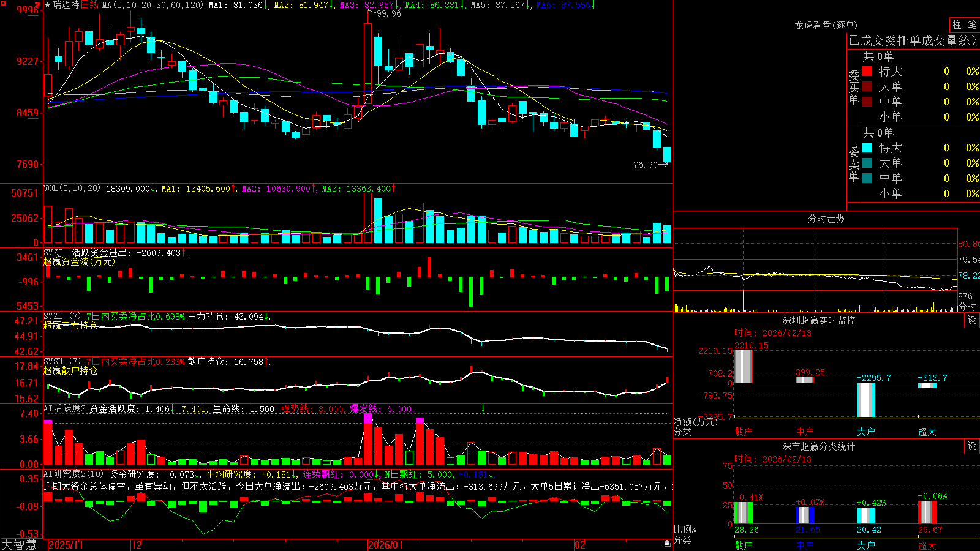Screen dimensions: 980x551
Task: Click the VOL(5,10,20) indicator label
Action: pyautogui.click(x=72, y=189)
